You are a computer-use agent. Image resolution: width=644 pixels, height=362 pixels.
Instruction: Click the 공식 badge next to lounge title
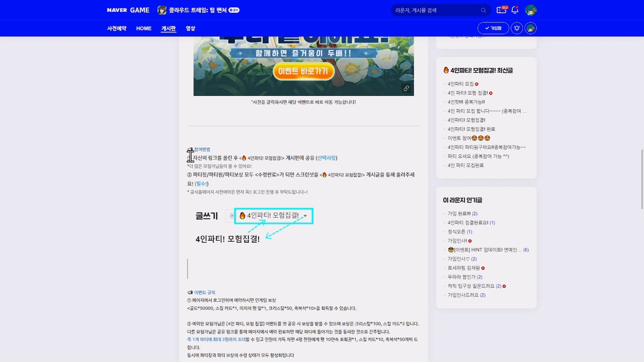click(x=234, y=10)
